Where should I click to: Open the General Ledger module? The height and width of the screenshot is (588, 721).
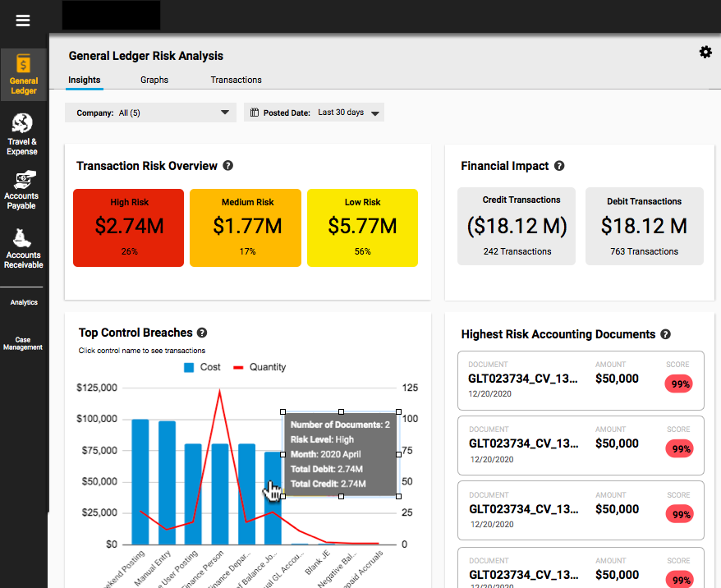click(x=24, y=75)
